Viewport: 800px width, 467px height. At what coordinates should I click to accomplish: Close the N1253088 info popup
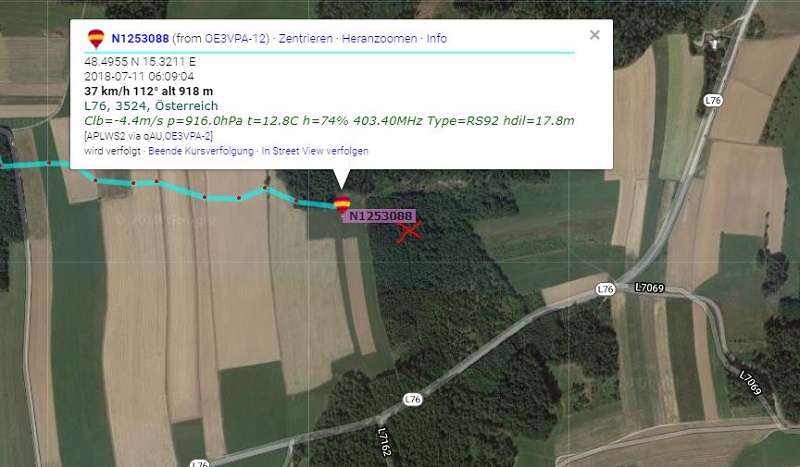point(594,35)
